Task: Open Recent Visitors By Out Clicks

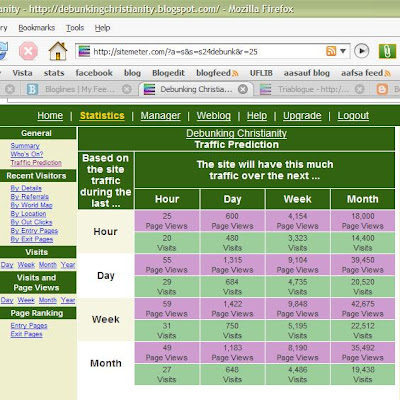Action: (x=31, y=222)
